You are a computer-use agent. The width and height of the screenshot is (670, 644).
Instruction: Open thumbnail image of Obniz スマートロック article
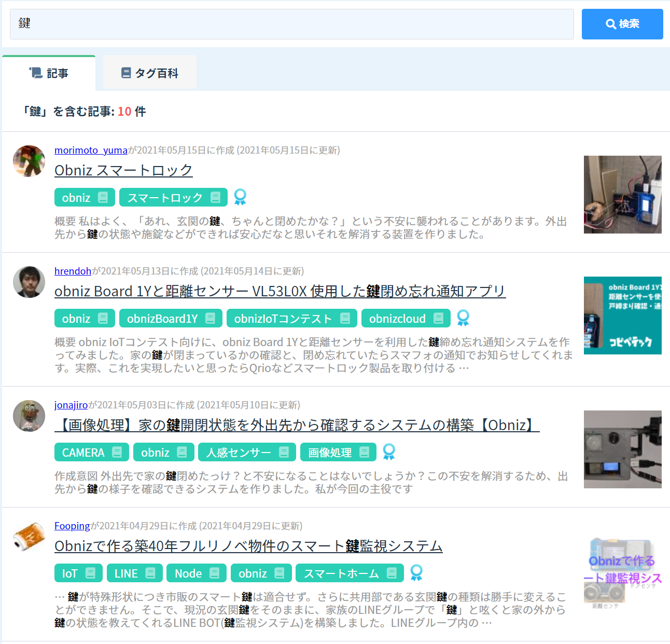tap(622, 195)
